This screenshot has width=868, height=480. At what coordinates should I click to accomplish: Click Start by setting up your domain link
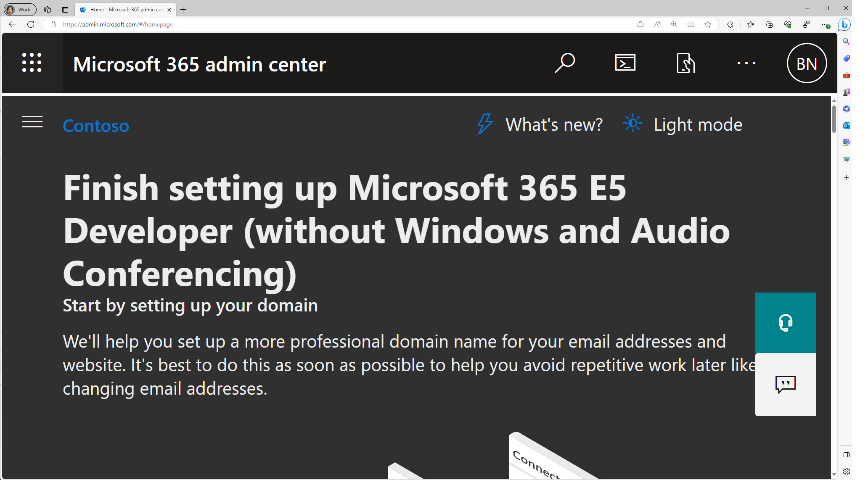point(191,306)
